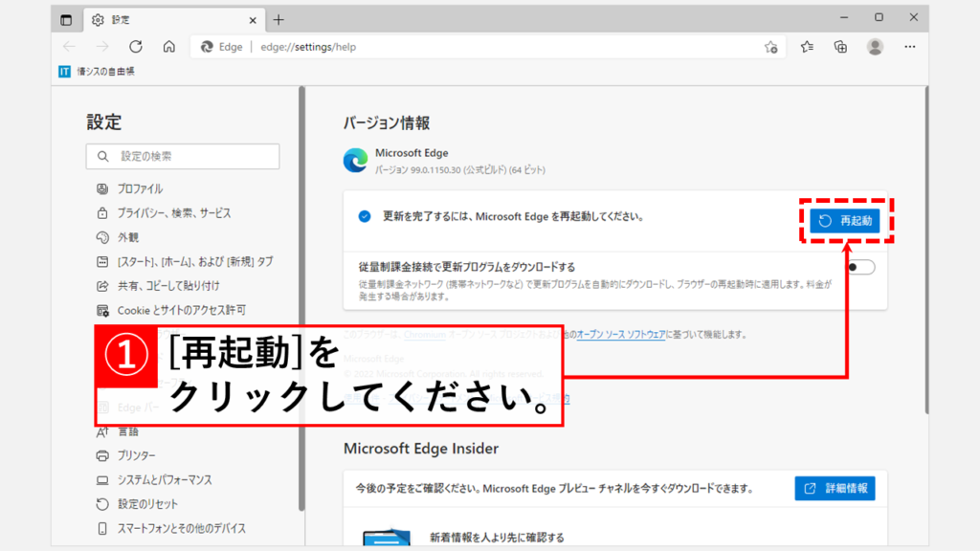Click the 再起動 restart button
Image resolution: width=980 pixels, height=551 pixels.
point(844,221)
